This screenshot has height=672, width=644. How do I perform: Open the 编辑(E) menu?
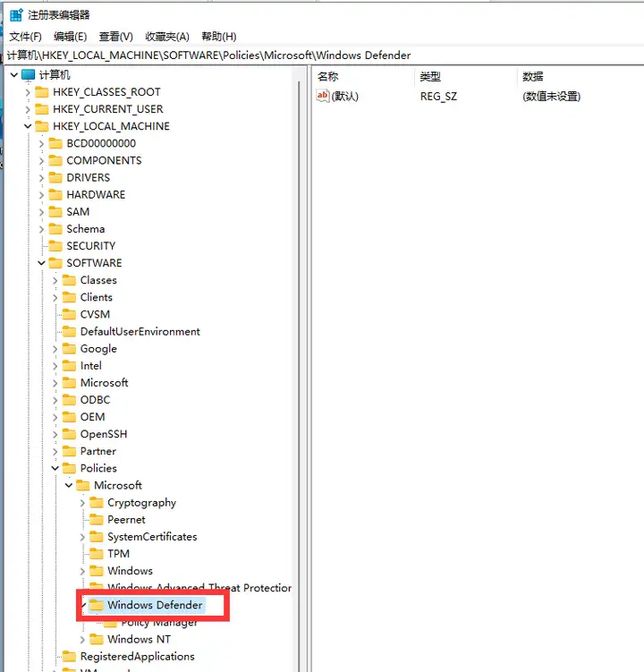[71, 37]
